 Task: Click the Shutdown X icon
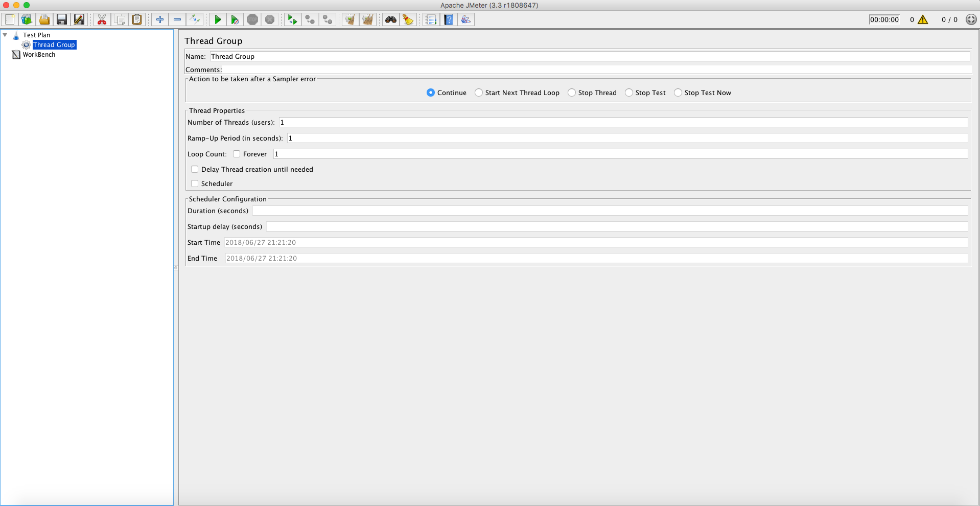click(x=270, y=19)
